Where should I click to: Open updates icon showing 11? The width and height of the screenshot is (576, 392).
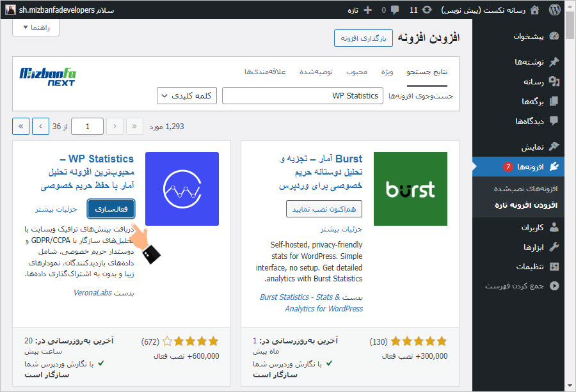click(x=427, y=10)
